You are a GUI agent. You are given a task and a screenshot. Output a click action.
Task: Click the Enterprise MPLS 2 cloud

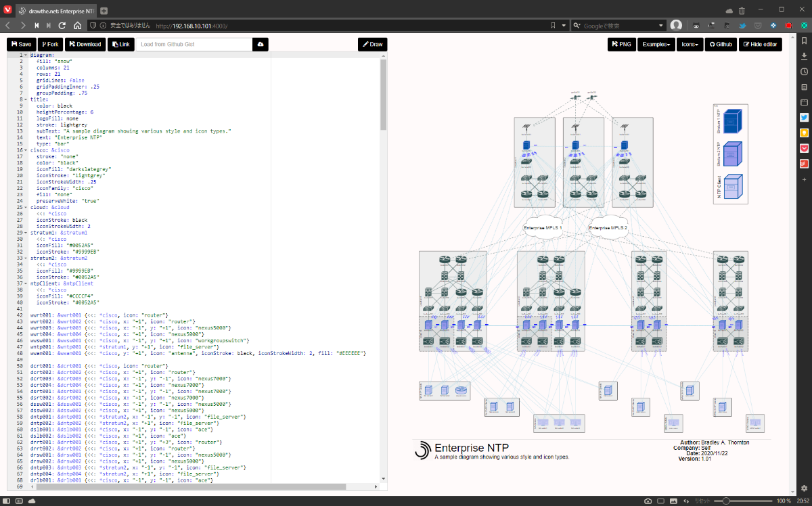coord(608,228)
